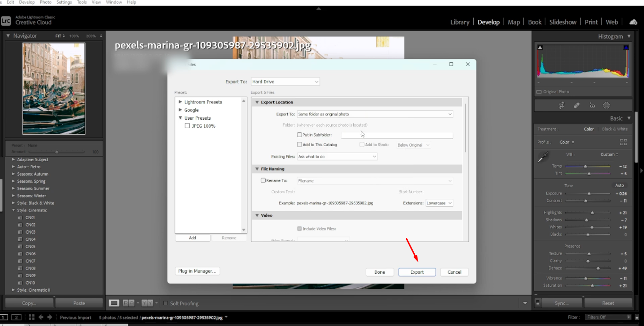The width and height of the screenshot is (644, 326).
Task: Open the Healing spot removal tool
Action: pyautogui.click(x=577, y=105)
